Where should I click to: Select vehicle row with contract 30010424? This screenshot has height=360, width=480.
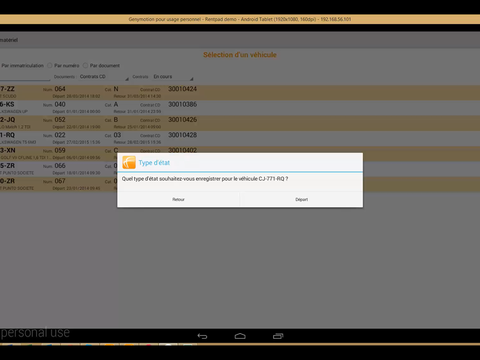240,92
